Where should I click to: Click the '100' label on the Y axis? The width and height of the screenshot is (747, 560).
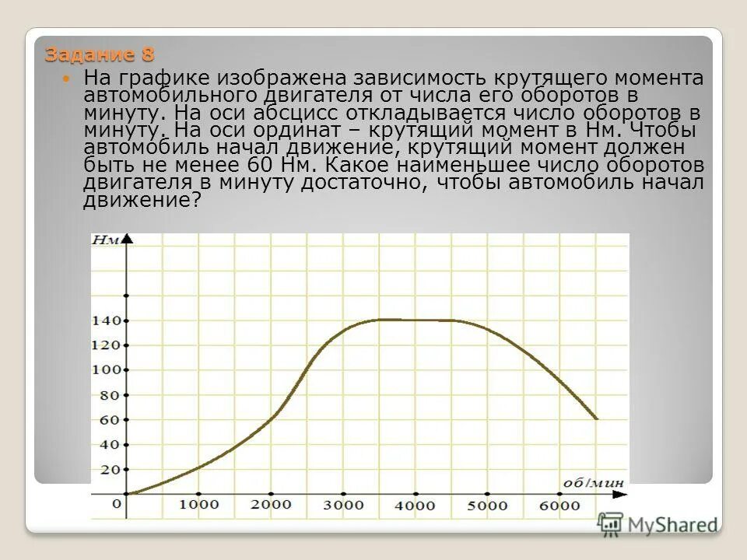[107, 369]
